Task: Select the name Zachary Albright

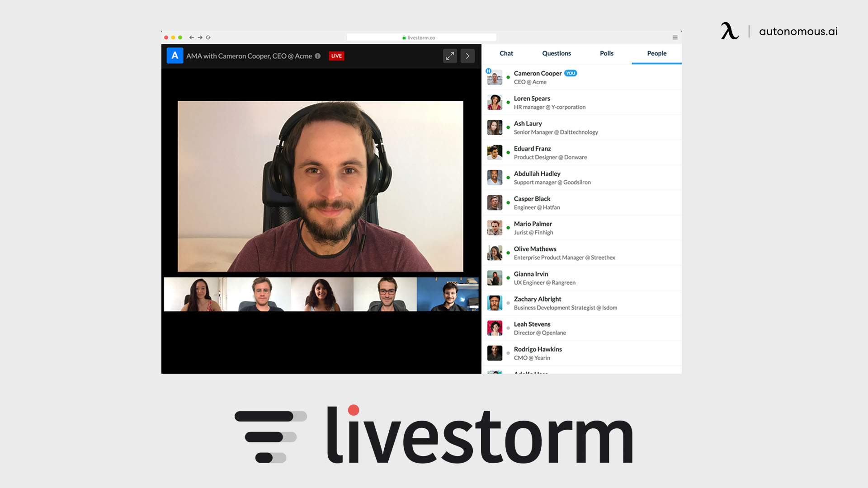Action: coord(538,299)
